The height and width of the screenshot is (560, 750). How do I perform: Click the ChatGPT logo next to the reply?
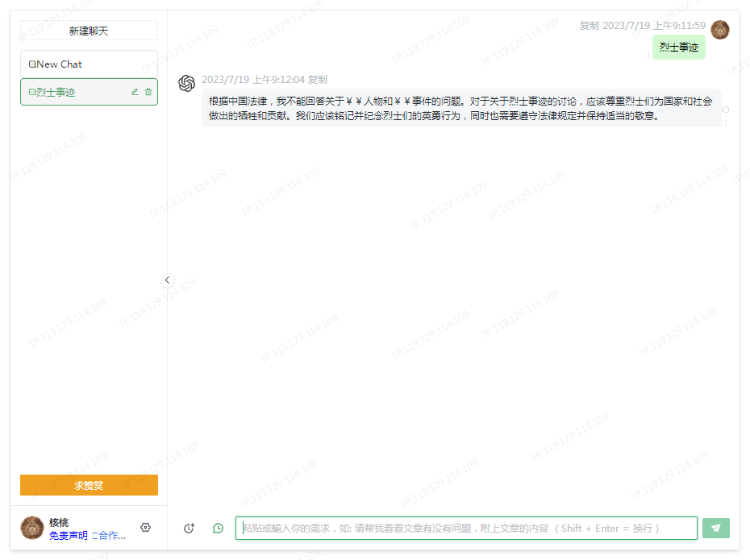(x=186, y=83)
